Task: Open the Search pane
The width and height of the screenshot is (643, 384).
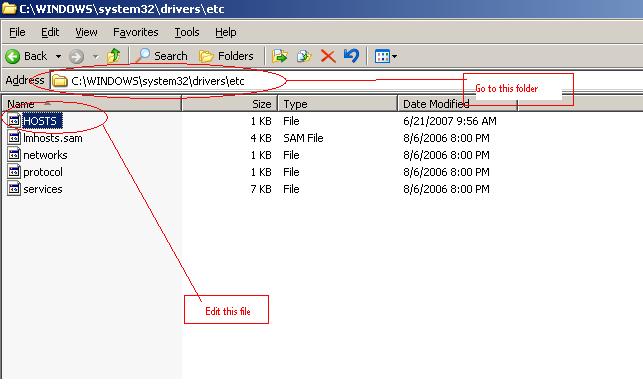Action: 161,56
